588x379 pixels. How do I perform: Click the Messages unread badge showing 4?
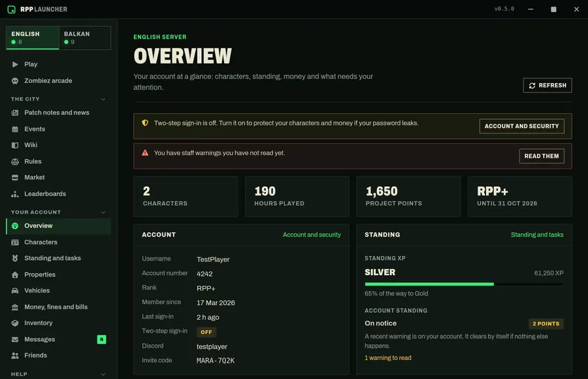click(102, 339)
